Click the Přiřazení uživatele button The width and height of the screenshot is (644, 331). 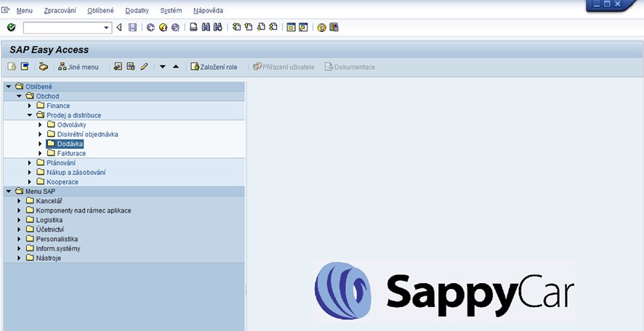[x=283, y=67]
